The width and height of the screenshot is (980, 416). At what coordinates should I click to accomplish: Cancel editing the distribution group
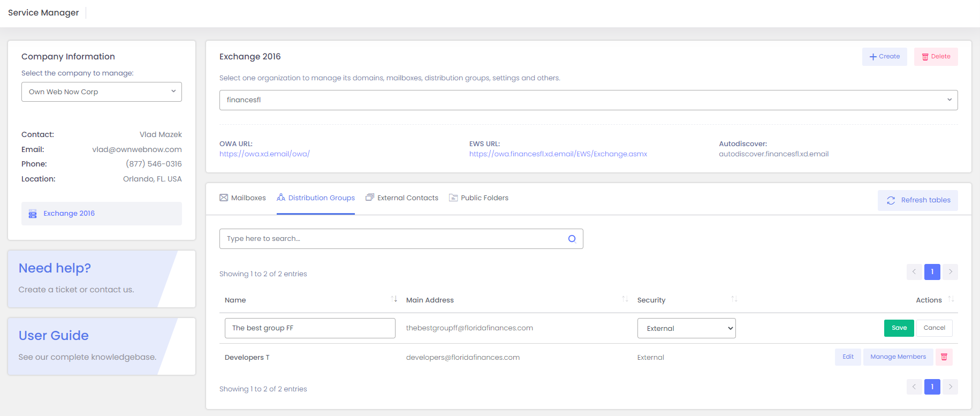click(x=934, y=328)
